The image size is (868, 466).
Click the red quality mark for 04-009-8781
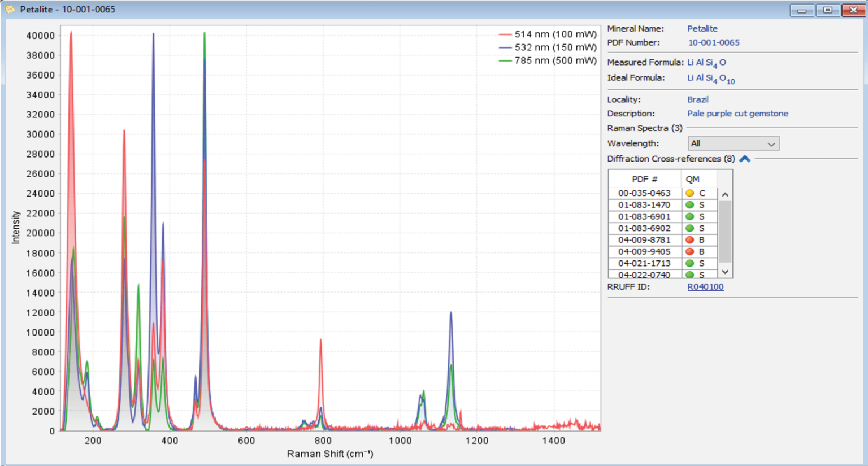pyautogui.click(x=689, y=240)
